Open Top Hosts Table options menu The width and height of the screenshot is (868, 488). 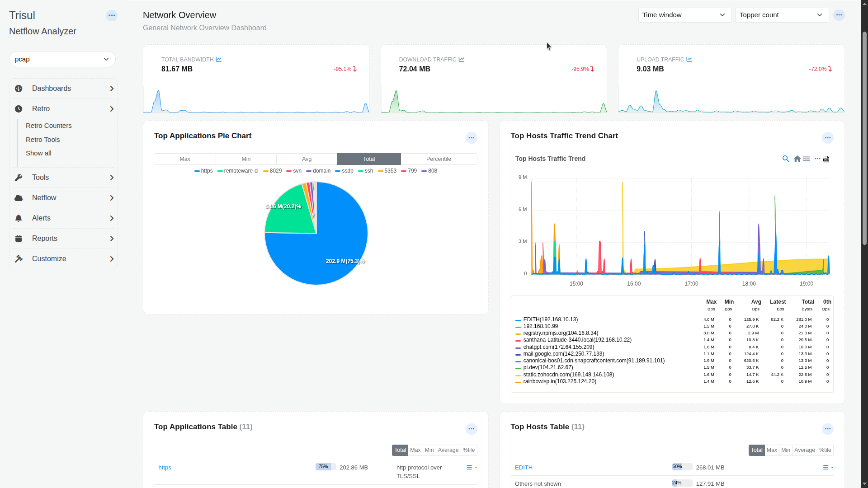tap(828, 429)
